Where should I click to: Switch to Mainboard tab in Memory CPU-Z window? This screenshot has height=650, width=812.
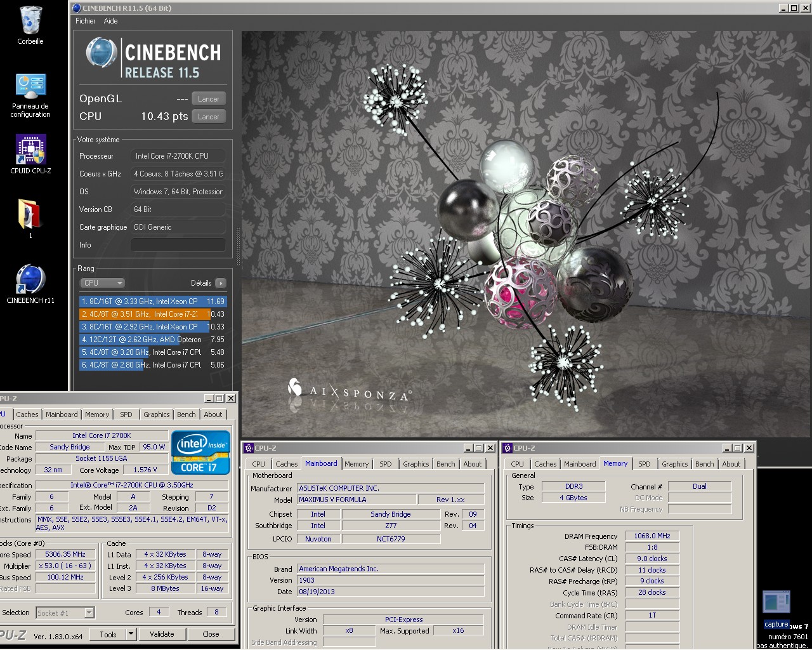tap(580, 464)
